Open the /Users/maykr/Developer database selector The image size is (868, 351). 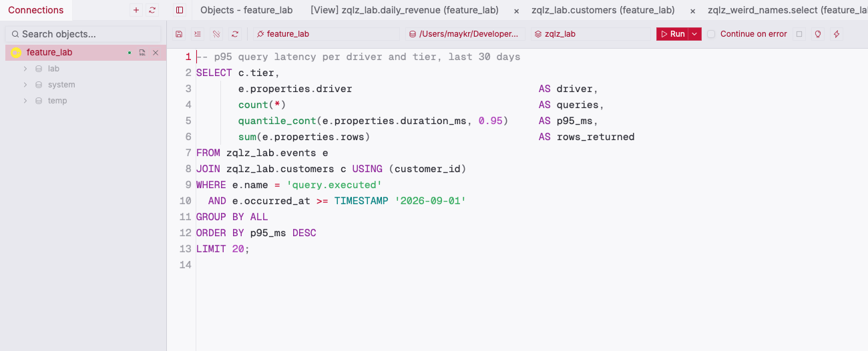tap(465, 34)
